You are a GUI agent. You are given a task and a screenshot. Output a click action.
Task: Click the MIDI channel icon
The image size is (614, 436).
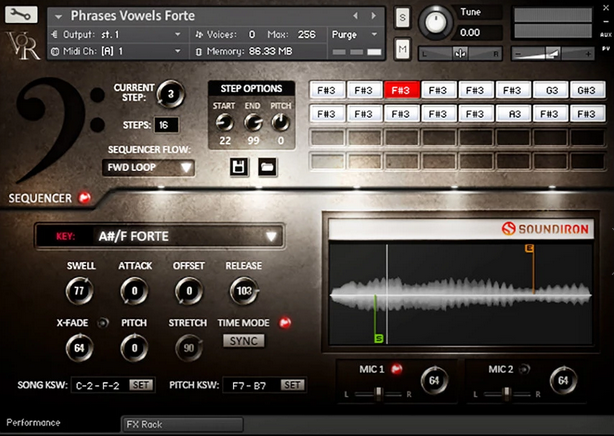[55, 51]
